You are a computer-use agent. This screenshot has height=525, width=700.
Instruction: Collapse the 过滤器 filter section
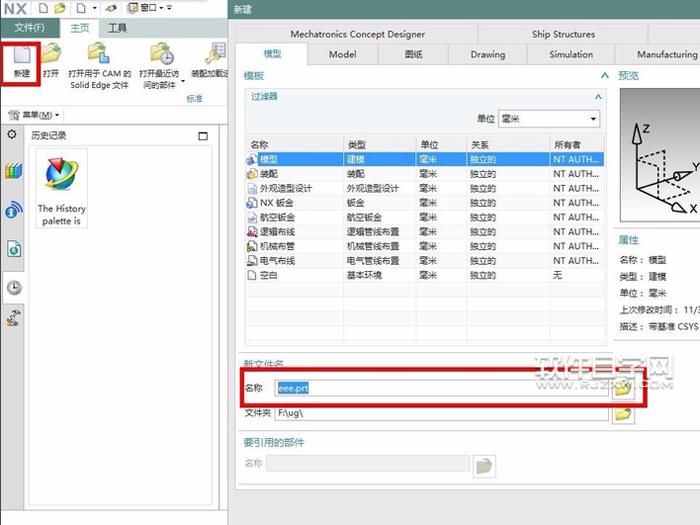(x=598, y=97)
